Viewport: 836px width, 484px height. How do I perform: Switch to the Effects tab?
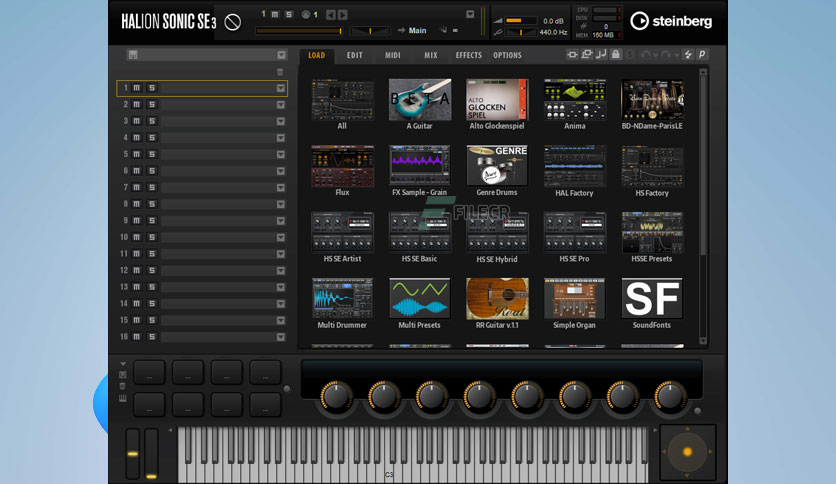[469, 55]
